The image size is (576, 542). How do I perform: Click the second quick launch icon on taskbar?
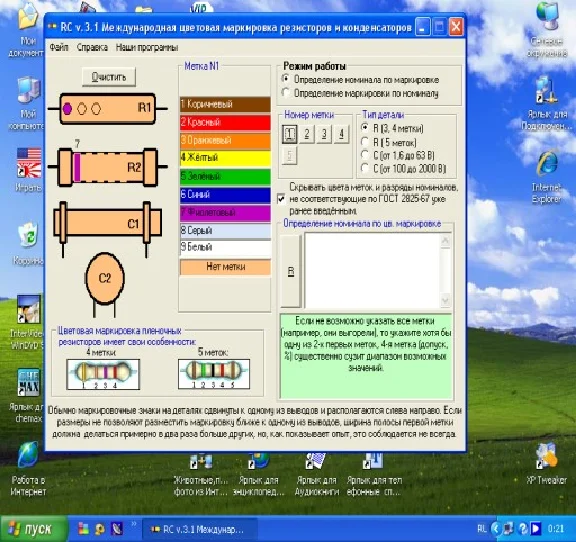pos(100,529)
